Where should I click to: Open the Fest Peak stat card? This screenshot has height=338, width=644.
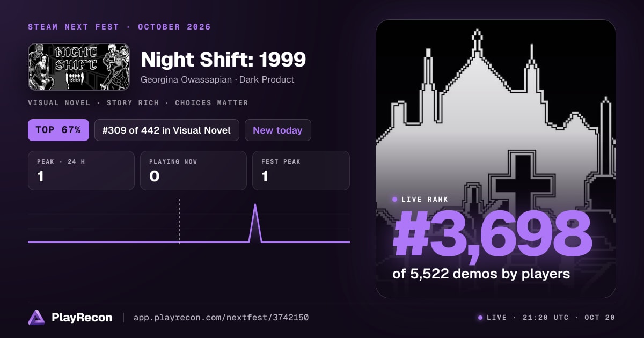[x=301, y=171]
